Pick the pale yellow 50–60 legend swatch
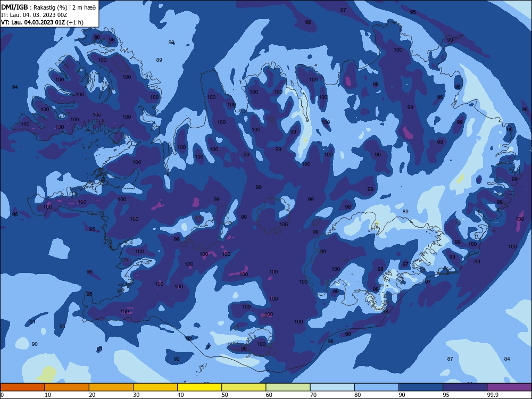The image size is (532, 399). (244, 387)
